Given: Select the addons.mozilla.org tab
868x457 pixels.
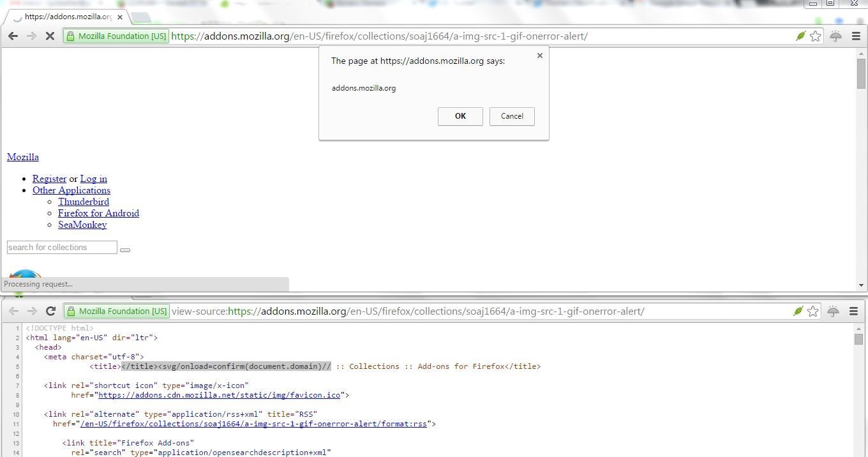Looking at the screenshot, I should coord(68,17).
